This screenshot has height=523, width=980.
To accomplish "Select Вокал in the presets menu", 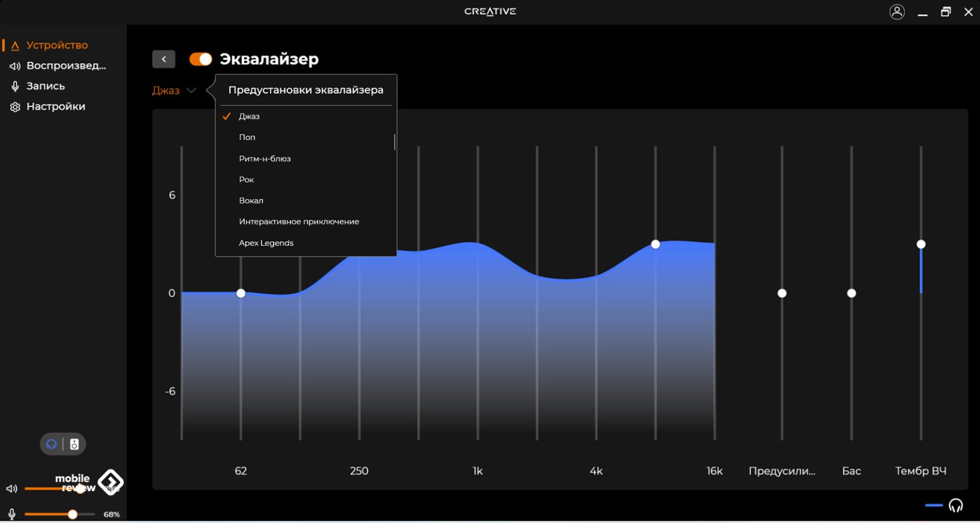I will 251,200.
